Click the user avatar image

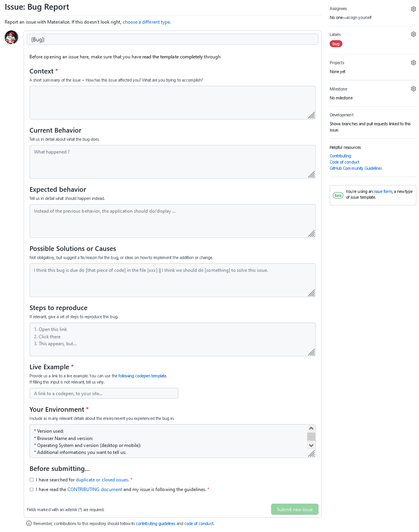click(x=11, y=38)
